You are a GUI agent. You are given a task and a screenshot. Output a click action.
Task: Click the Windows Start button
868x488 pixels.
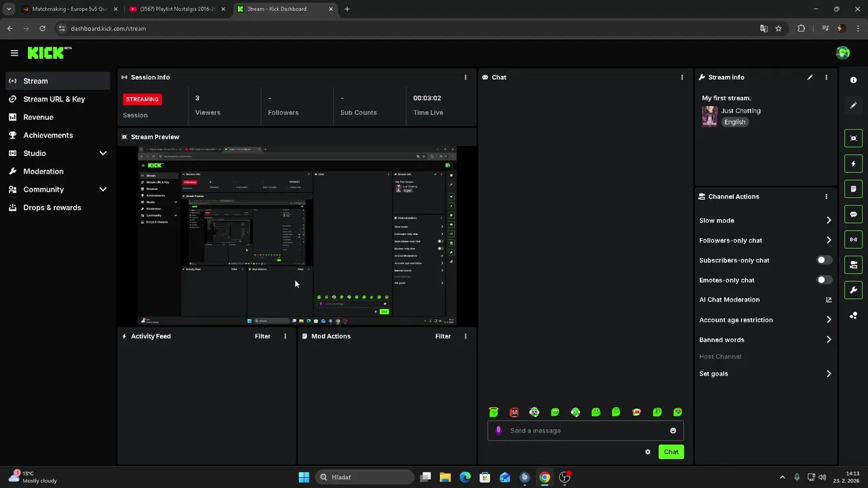pyautogui.click(x=304, y=477)
